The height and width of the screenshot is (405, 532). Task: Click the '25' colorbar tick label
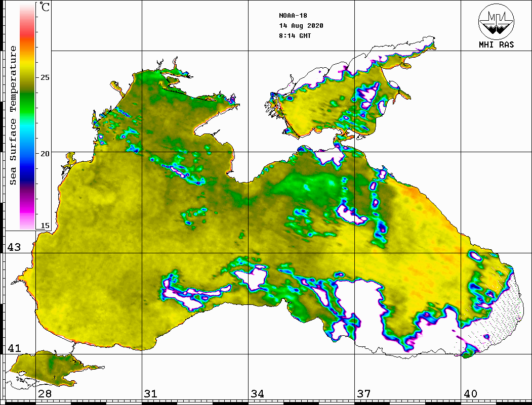click(45, 77)
